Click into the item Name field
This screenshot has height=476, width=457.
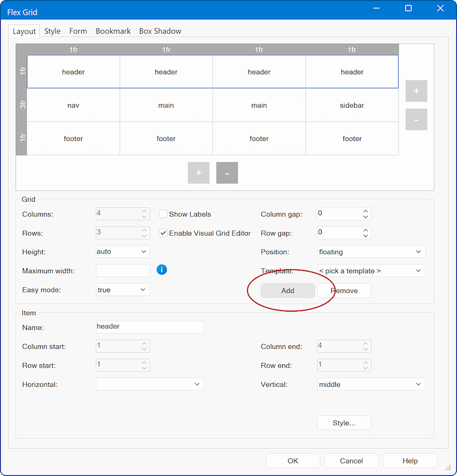(150, 327)
